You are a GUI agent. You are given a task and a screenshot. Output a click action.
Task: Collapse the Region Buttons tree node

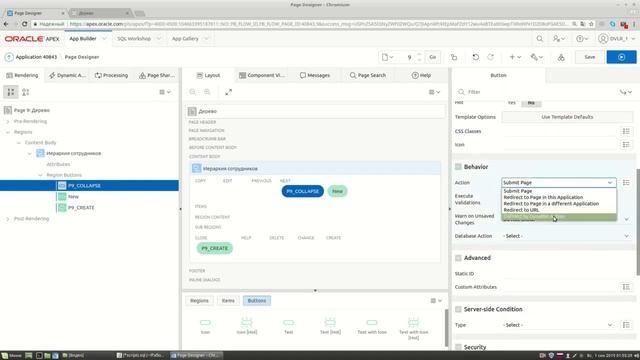point(40,175)
